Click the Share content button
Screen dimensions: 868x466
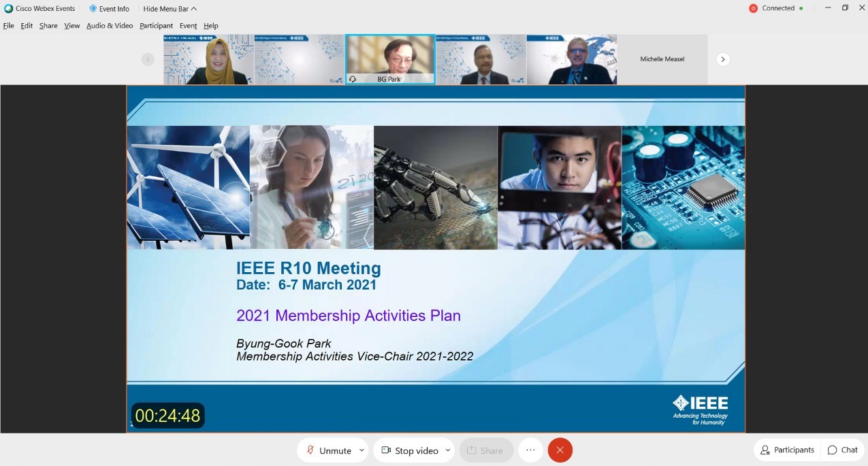pyautogui.click(x=485, y=450)
